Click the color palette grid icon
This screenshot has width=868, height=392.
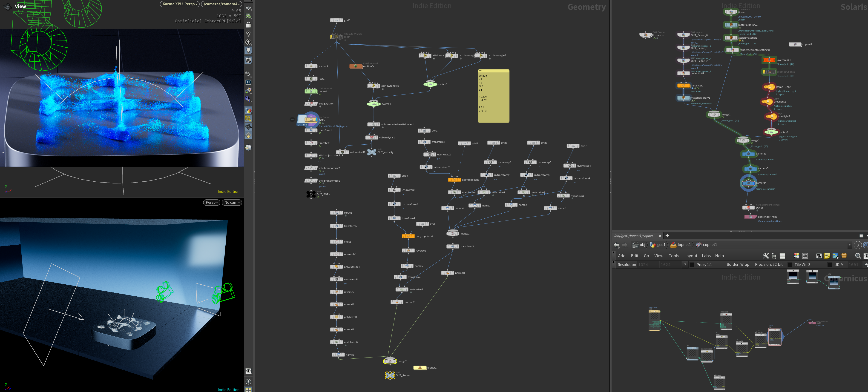click(796, 256)
